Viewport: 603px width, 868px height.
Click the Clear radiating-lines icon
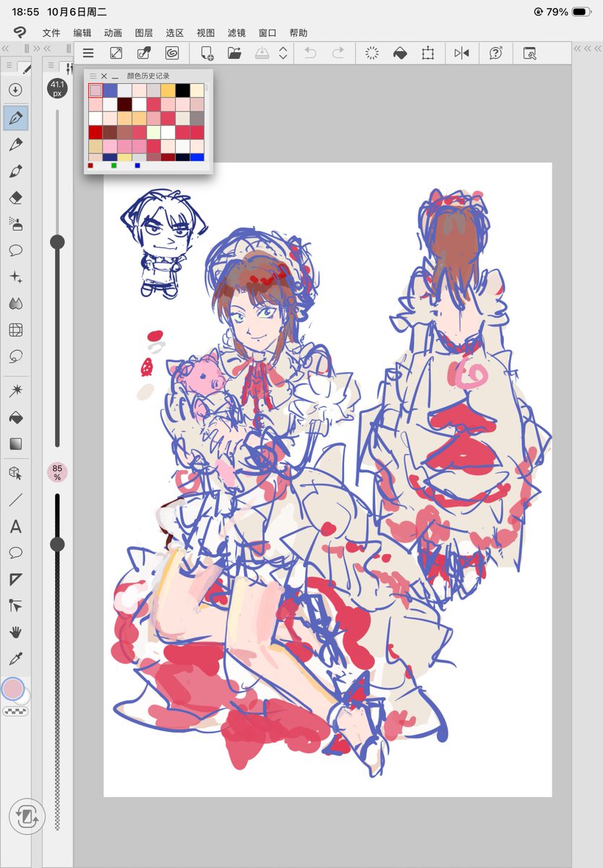(372, 53)
